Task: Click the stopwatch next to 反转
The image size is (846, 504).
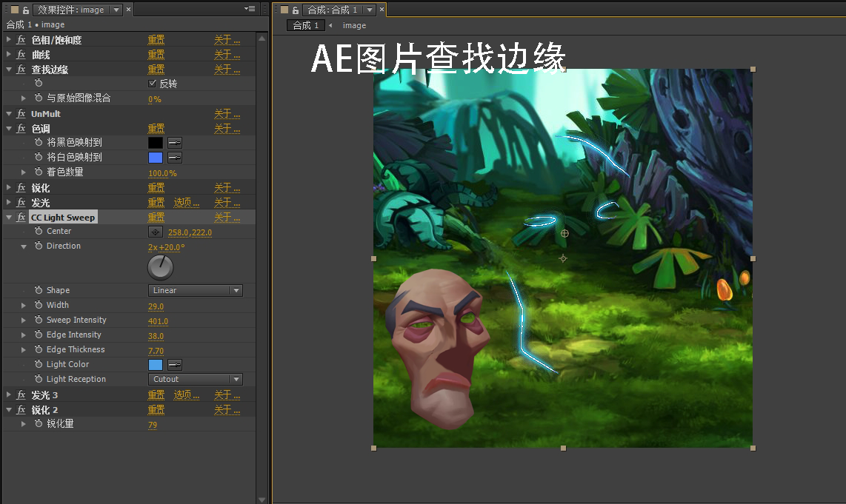Action: tap(39, 83)
